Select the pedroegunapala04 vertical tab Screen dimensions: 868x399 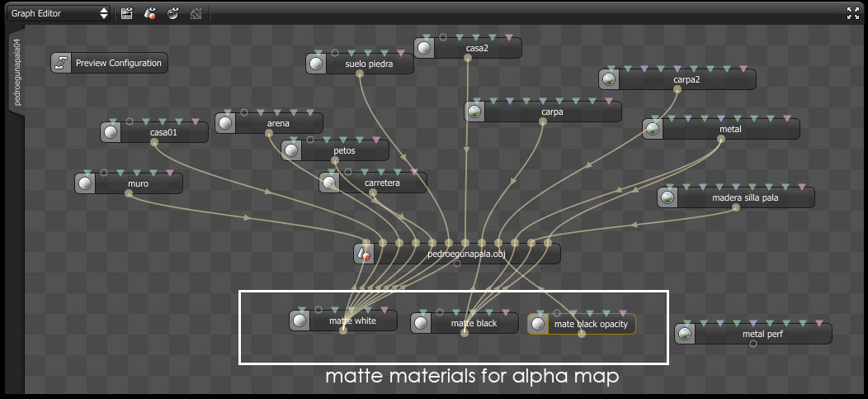[17, 72]
